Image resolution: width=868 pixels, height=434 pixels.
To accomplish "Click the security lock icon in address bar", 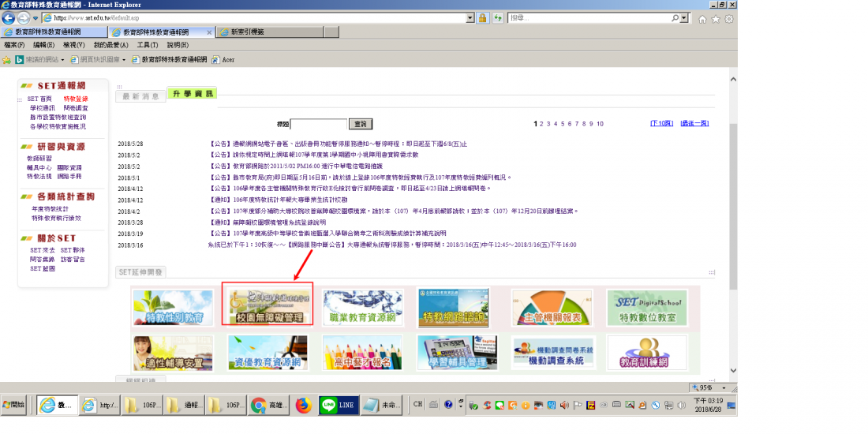I will 483,18.
